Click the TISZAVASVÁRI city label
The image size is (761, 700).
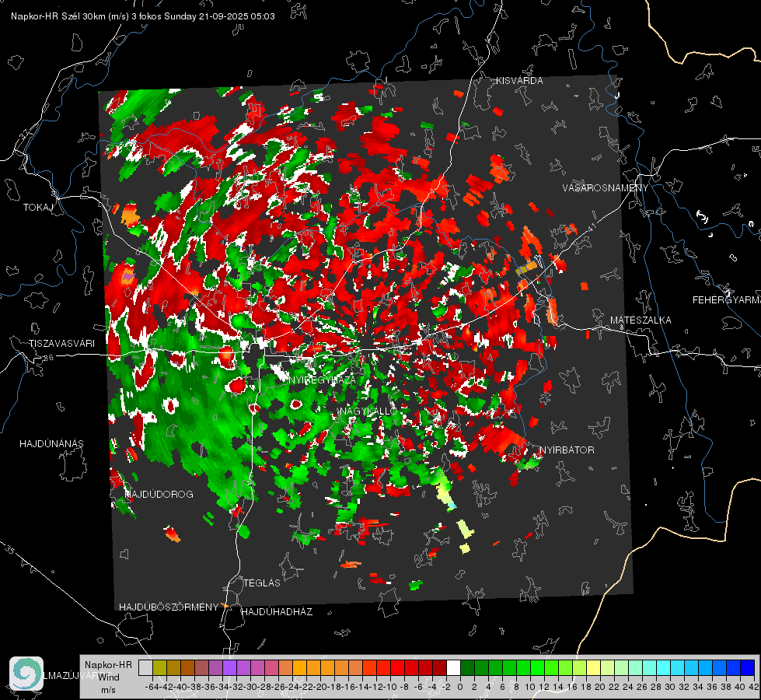pos(61,344)
